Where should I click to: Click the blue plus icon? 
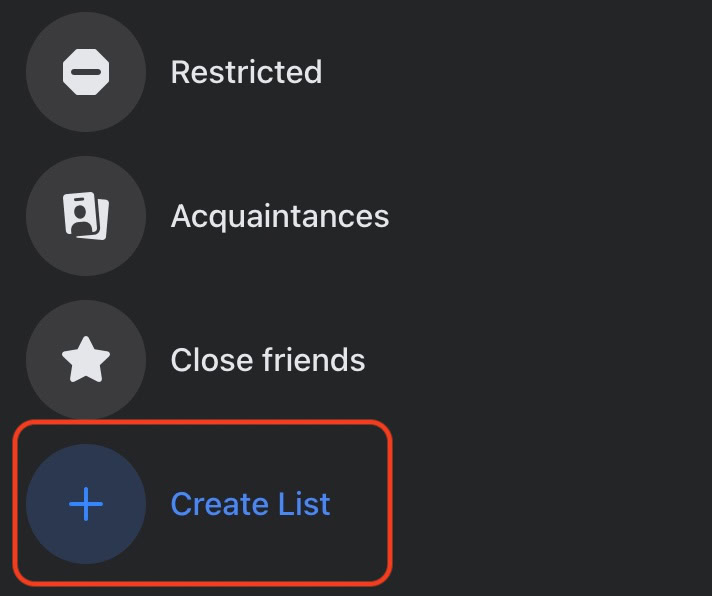click(x=86, y=504)
